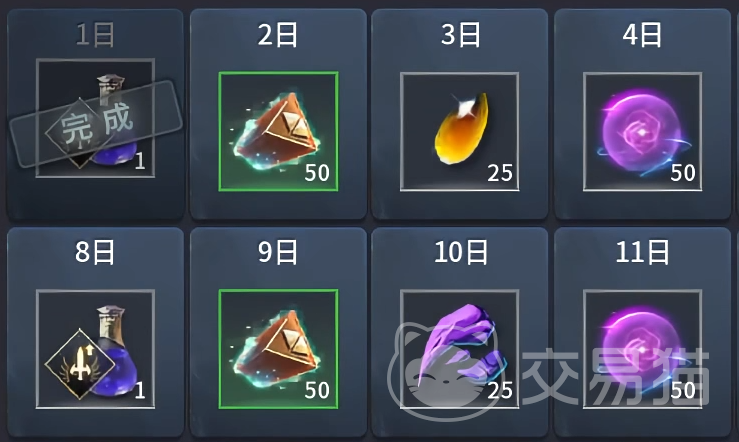Click the day 3 golden feather item
The image size is (739, 442).
pos(460,131)
